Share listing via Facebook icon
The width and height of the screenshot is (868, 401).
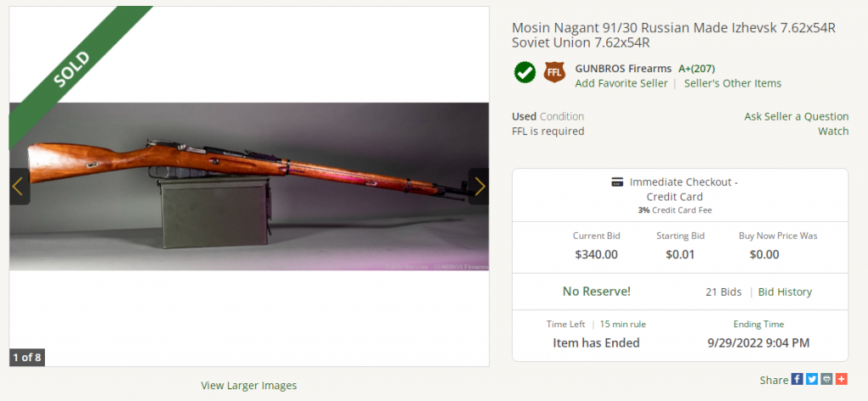point(797,380)
